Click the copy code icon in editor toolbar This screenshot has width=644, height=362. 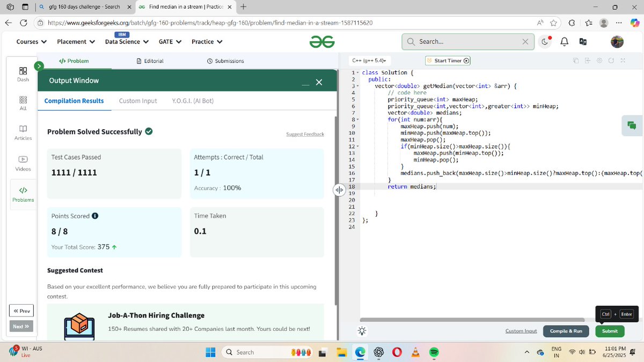576,61
